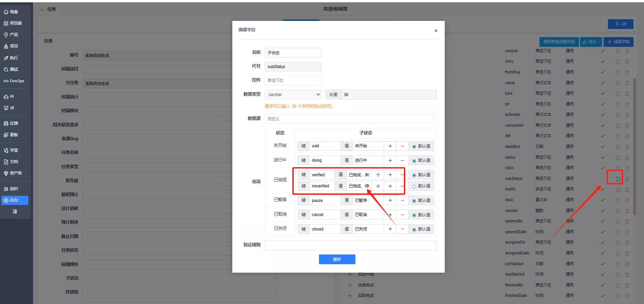Select default radio for doing row
644x304 pixels.
click(414, 161)
